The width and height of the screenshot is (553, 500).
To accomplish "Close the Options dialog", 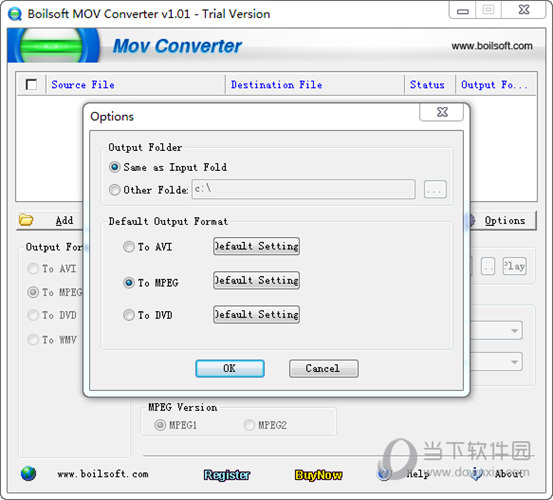I will tap(442, 112).
